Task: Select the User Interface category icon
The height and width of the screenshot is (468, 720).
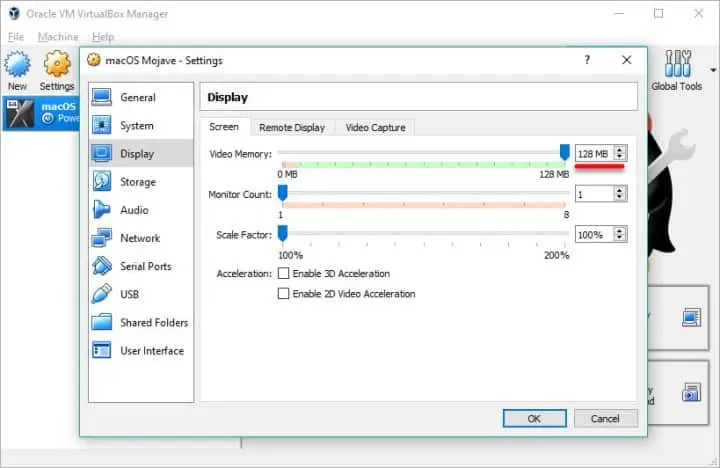Action: coord(101,350)
